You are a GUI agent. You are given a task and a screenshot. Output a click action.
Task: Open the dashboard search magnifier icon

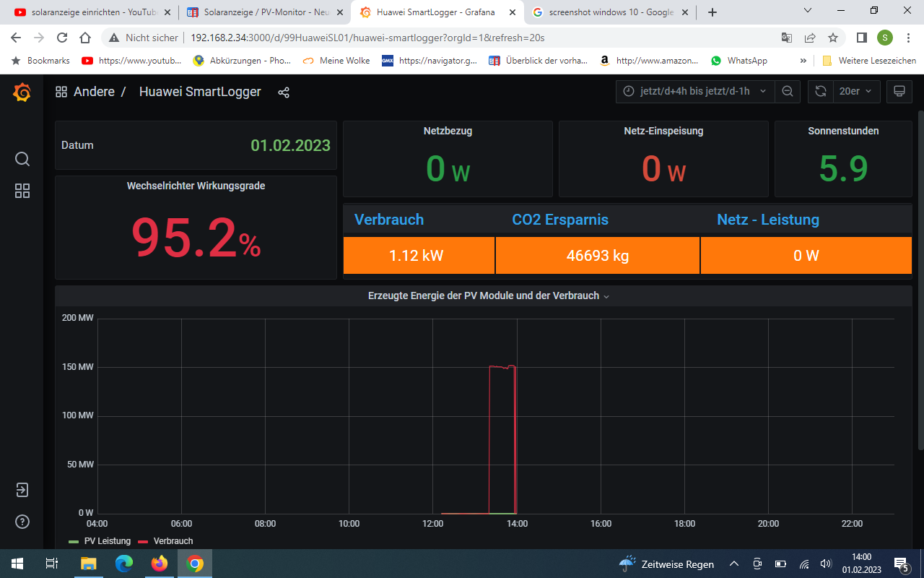coord(22,159)
